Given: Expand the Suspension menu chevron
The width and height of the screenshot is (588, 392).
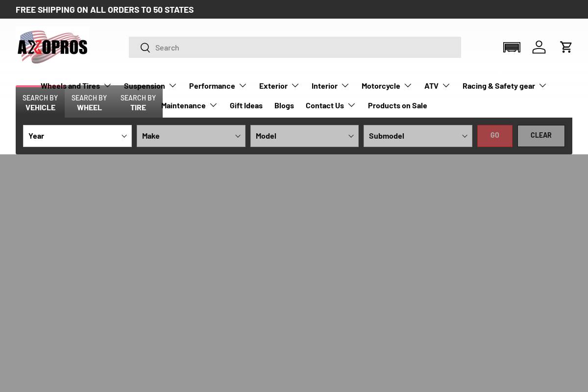Looking at the screenshot, I should click(x=172, y=85).
